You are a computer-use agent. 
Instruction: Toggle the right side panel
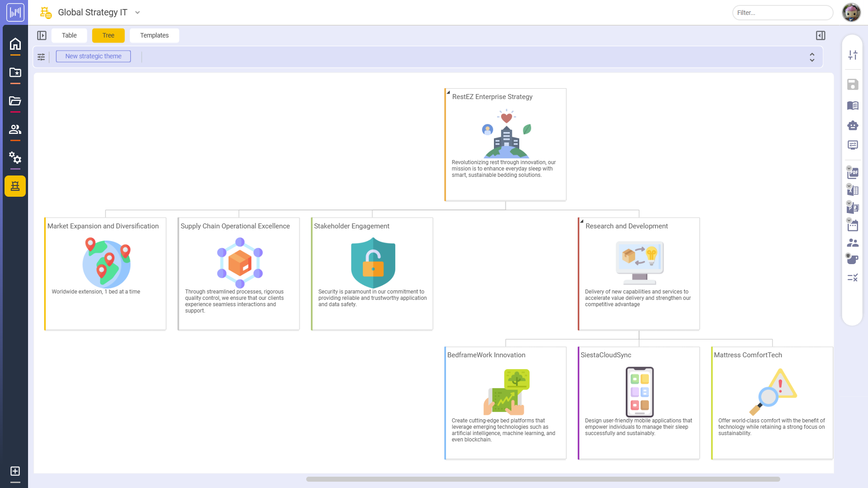tap(821, 35)
